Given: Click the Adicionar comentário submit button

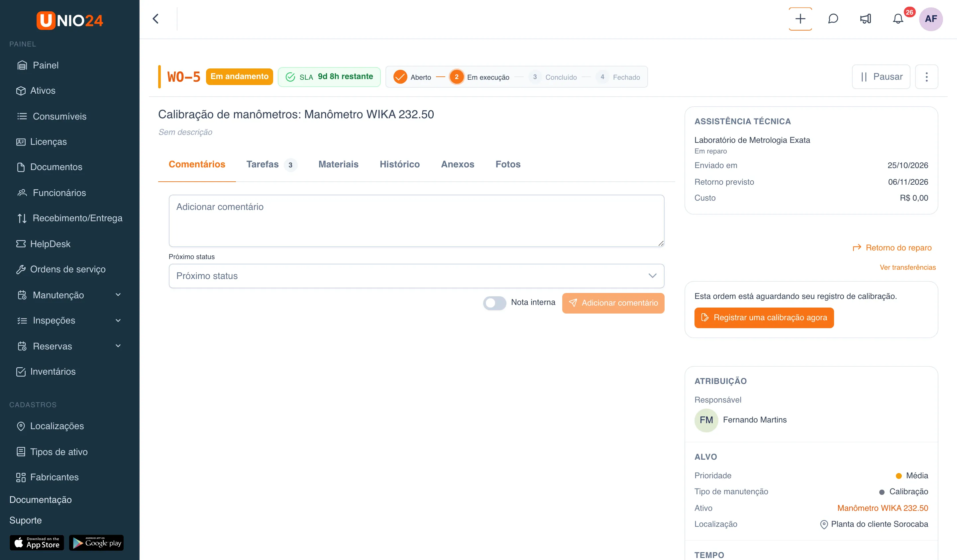Looking at the screenshot, I should coord(613,303).
